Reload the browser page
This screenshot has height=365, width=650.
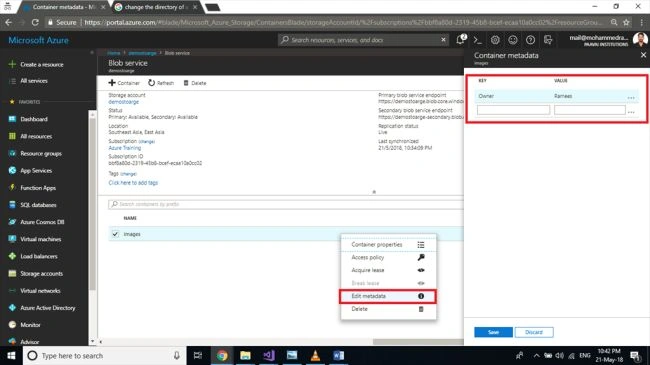(x=35, y=22)
